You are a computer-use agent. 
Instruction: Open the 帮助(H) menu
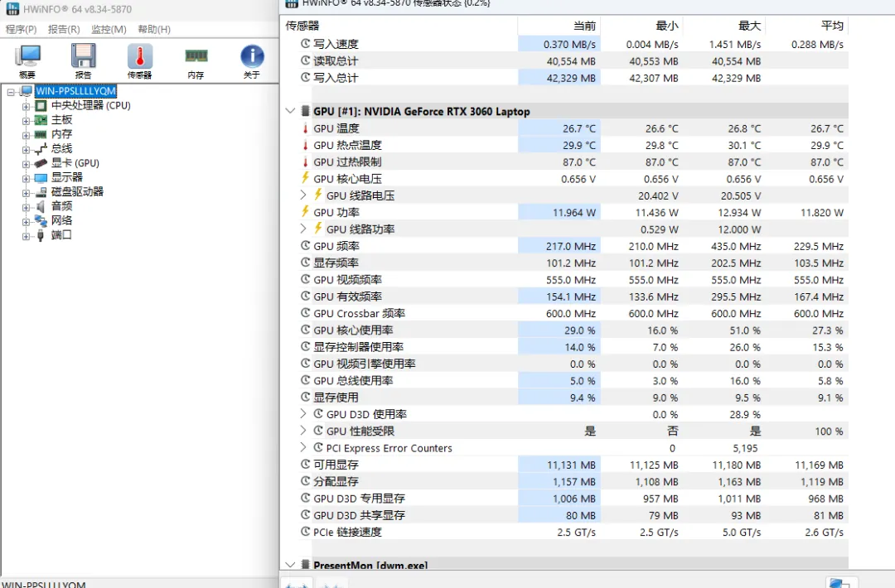(x=154, y=29)
